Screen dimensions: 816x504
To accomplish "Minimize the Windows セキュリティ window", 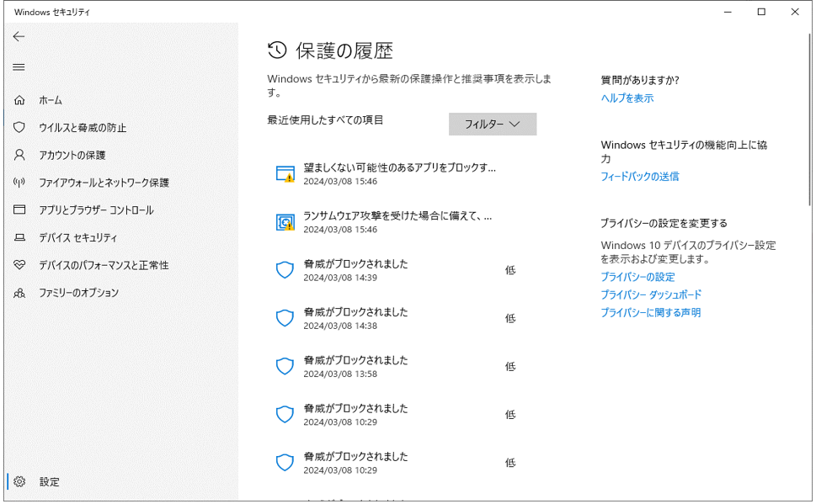I will [728, 12].
